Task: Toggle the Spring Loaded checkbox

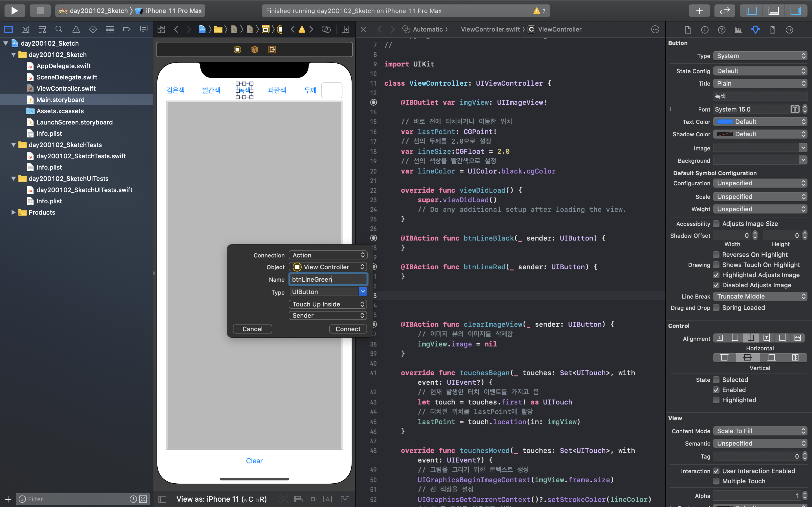Action: click(716, 308)
